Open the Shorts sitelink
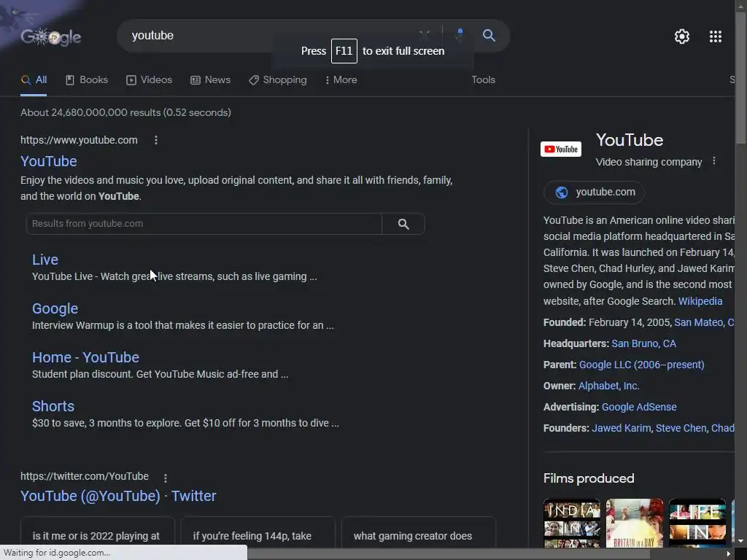The height and width of the screenshot is (560, 747). [53, 406]
